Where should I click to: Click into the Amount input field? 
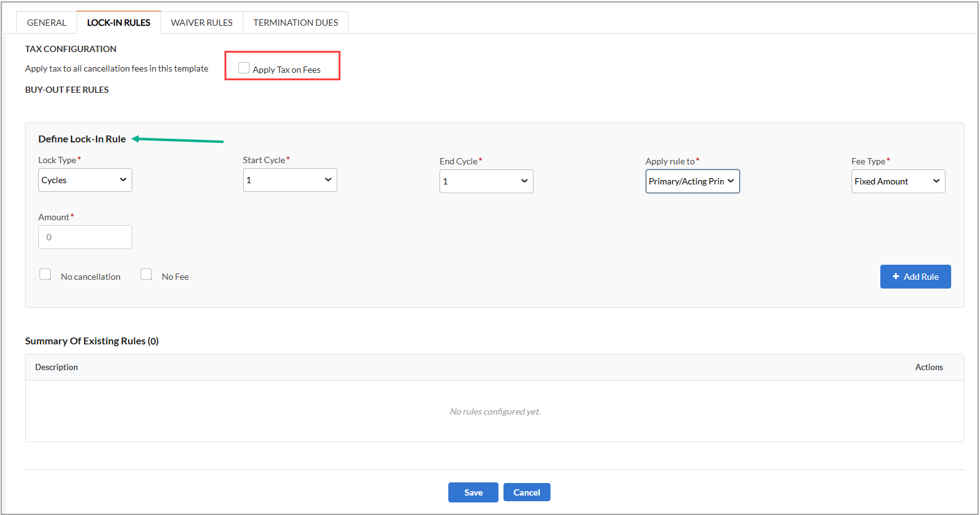85,237
